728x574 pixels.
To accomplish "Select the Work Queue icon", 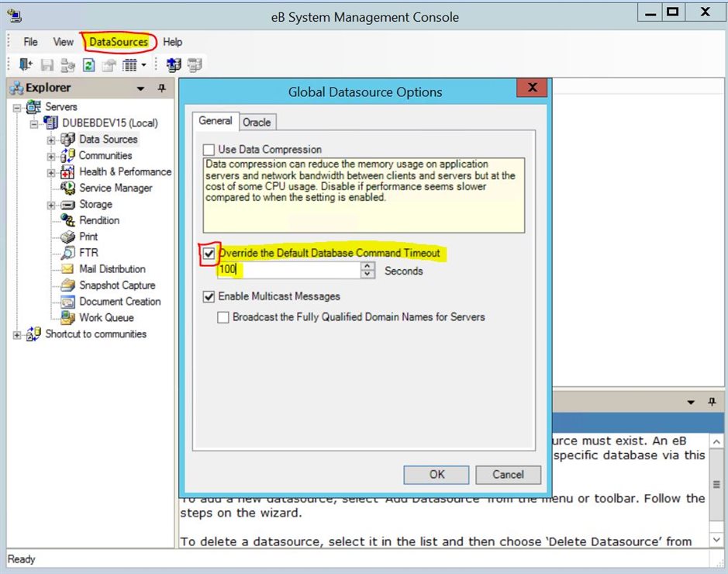I will (x=67, y=317).
